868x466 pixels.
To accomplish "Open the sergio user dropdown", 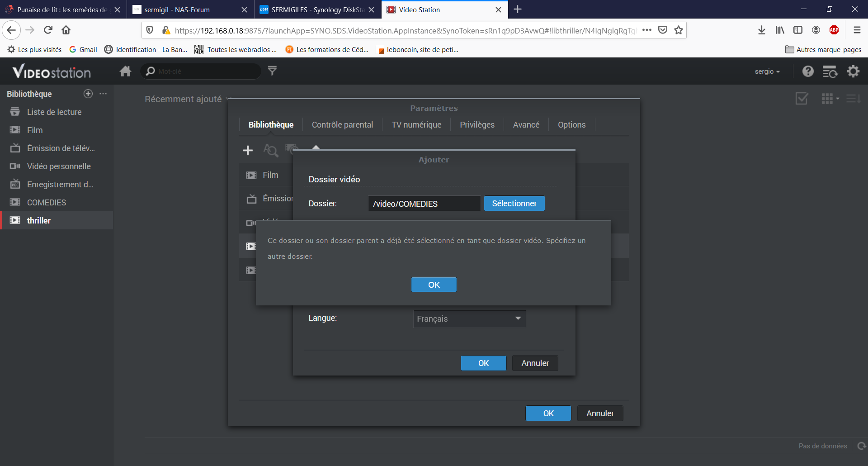I will coord(767,71).
